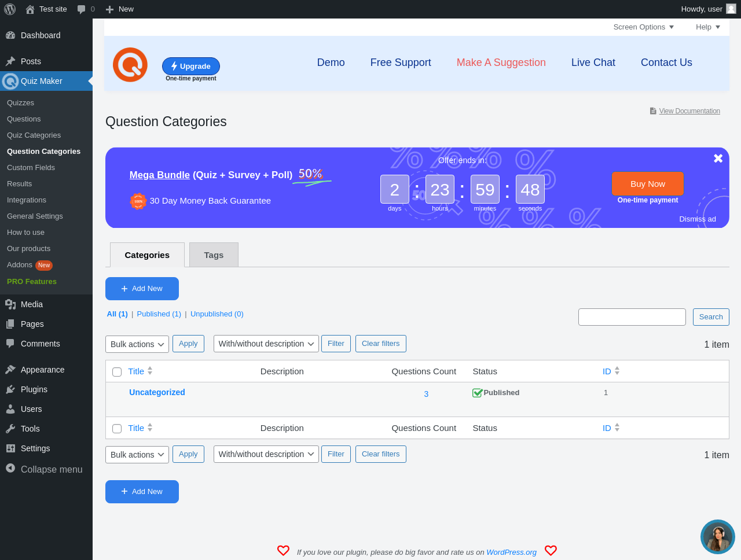Open the Test site home icon
The height and width of the screenshot is (560, 741).
pyautogui.click(x=30, y=9)
